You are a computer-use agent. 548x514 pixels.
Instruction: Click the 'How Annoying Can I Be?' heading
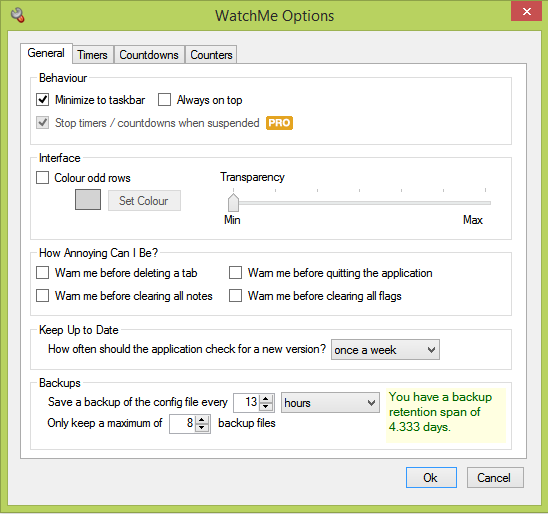coord(99,253)
